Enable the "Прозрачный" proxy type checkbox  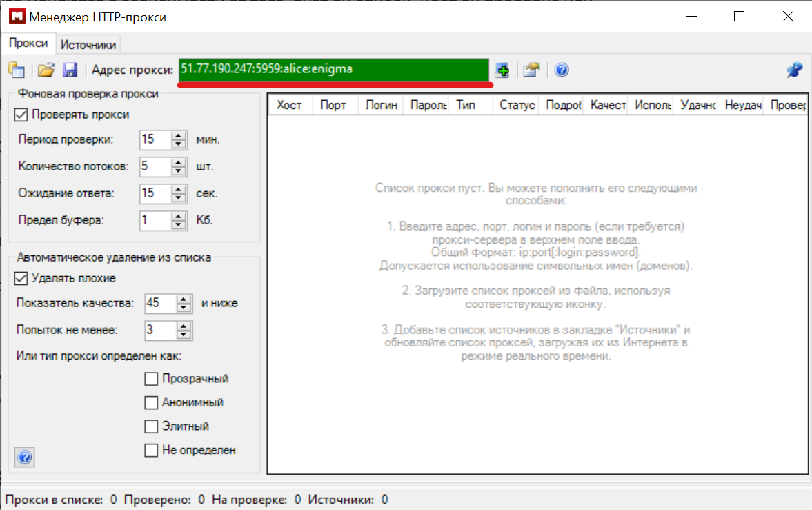151,379
